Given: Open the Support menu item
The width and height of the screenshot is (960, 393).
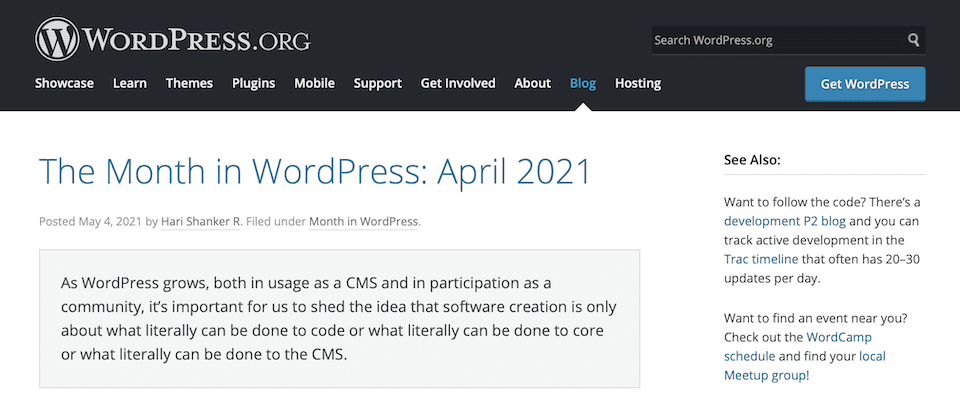Looking at the screenshot, I should tap(378, 83).
